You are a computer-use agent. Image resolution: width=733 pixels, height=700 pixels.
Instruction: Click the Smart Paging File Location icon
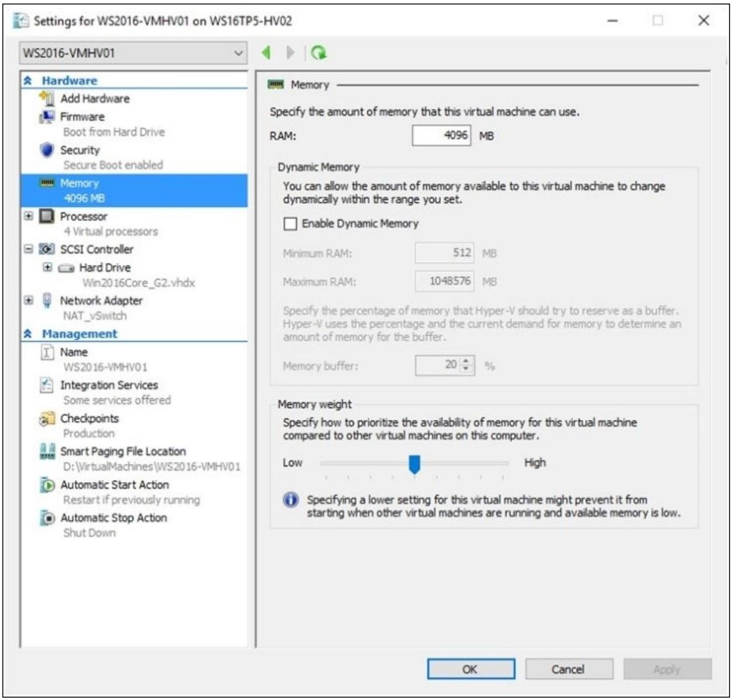point(47,451)
